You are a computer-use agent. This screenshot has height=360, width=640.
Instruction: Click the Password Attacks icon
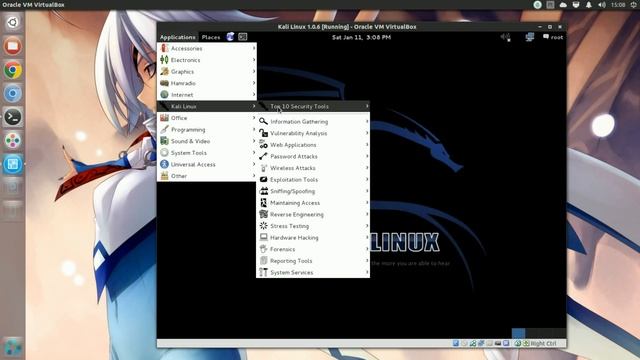(264, 156)
